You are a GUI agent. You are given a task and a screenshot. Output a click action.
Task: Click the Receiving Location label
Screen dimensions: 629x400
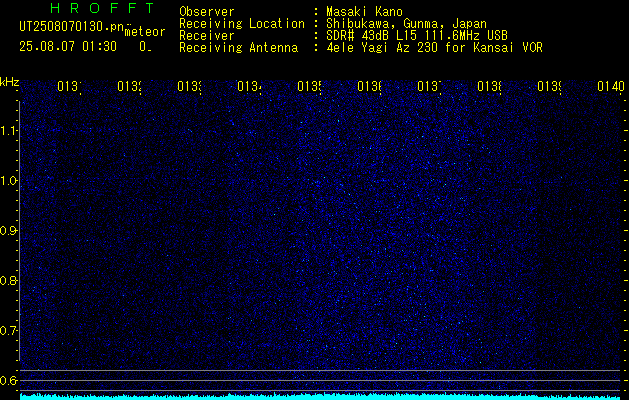[242, 24]
